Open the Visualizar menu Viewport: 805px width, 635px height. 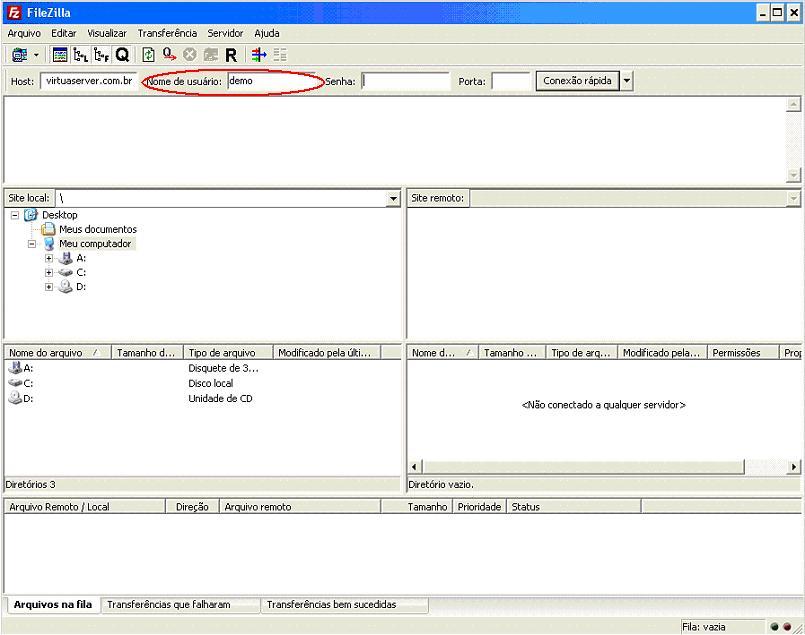(x=107, y=33)
